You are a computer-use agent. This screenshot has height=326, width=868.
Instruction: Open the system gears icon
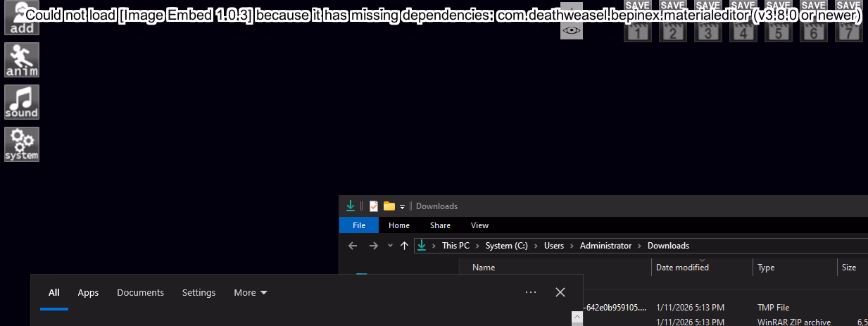pyautogui.click(x=21, y=144)
